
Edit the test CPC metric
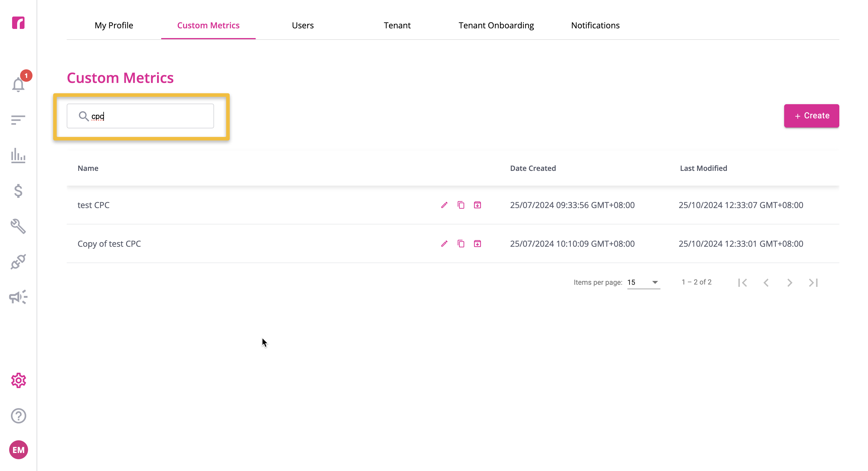tap(444, 205)
